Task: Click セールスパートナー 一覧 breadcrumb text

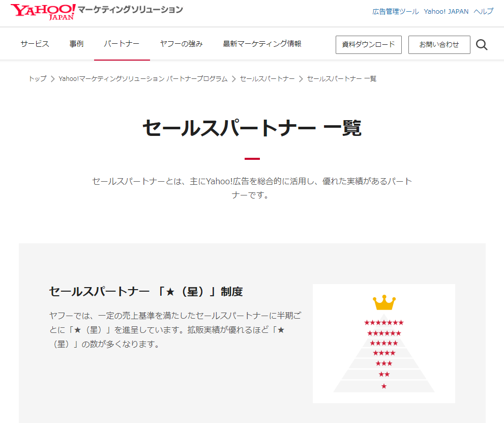Action: 341,79
